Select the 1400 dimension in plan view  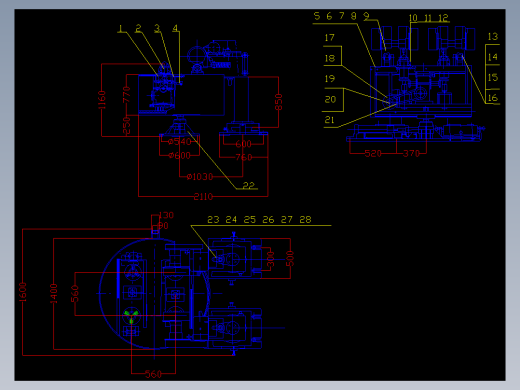pyautogui.click(x=54, y=293)
